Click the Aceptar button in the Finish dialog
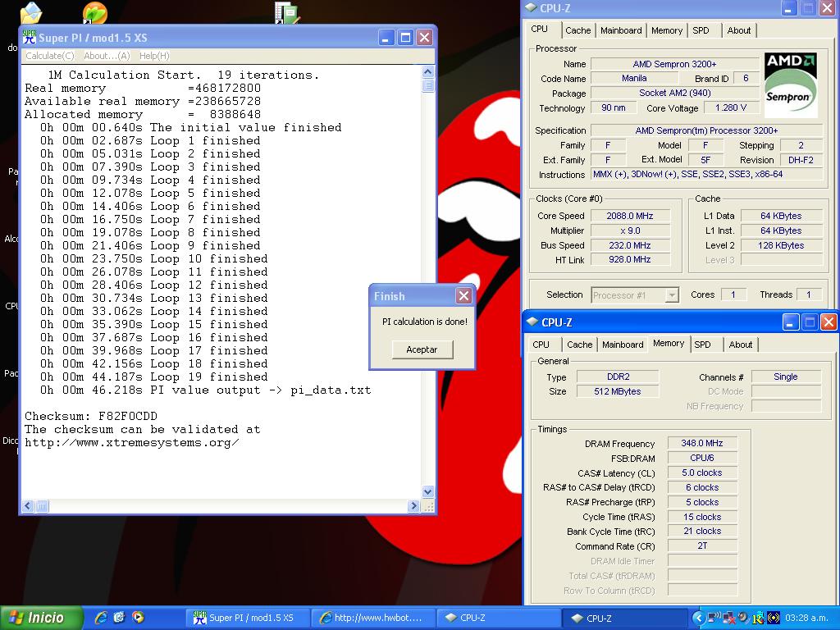Screen dimensions: 840x630 tap(422, 349)
